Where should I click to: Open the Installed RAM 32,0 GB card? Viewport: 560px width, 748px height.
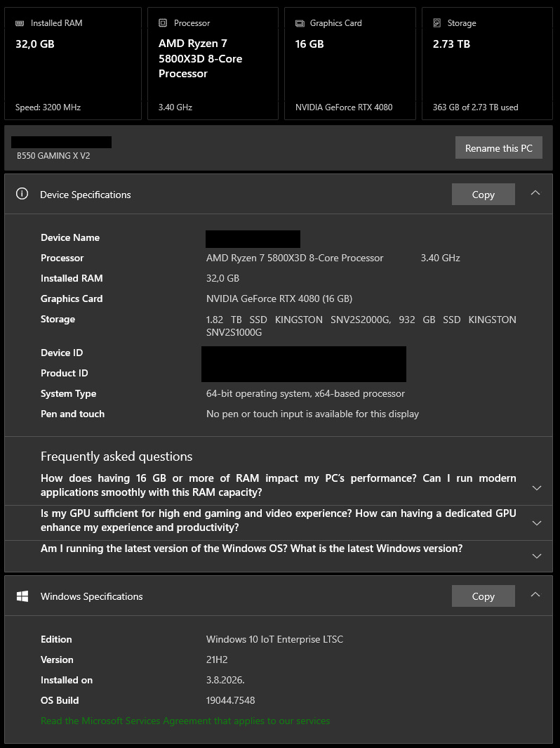click(x=73, y=63)
